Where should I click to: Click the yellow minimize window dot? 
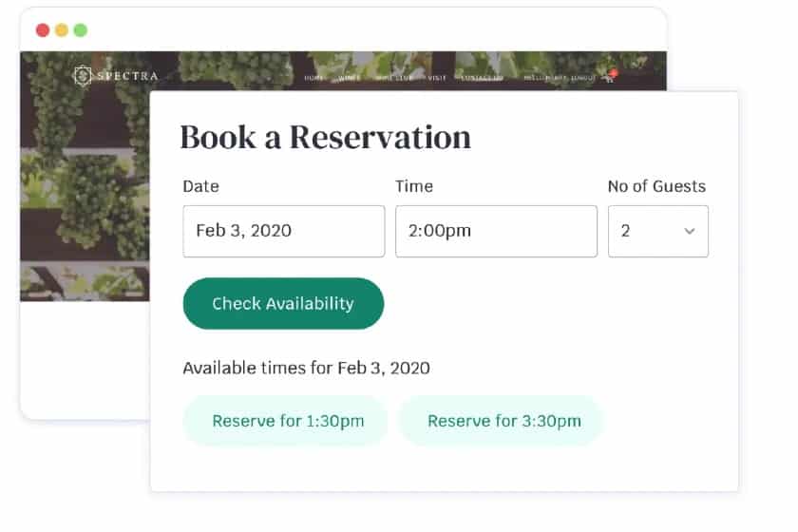click(62, 30)
